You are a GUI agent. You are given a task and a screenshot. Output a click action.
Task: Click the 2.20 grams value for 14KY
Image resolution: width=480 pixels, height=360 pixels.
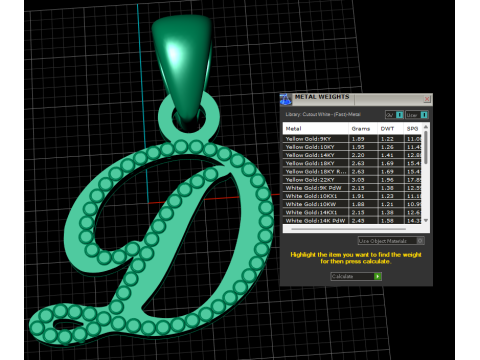(358, 155)
